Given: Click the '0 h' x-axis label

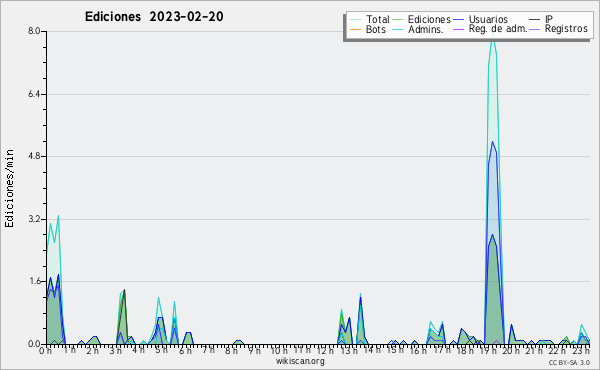Looking at the screenshot, I should 46,351.
